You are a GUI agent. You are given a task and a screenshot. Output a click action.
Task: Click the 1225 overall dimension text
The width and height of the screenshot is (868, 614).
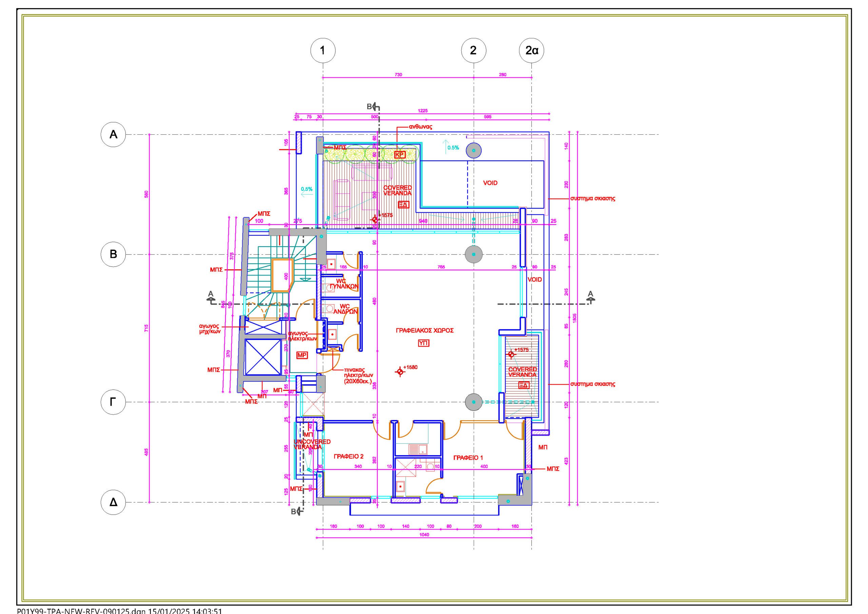point(423,111)
